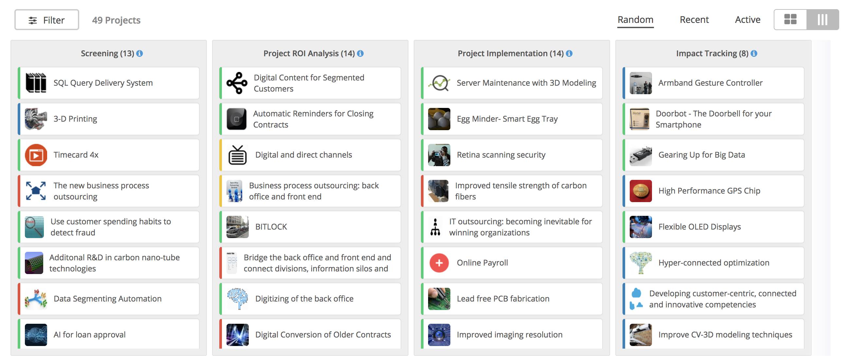
Task: Sort projects by Recent
Action: [694, 20]
